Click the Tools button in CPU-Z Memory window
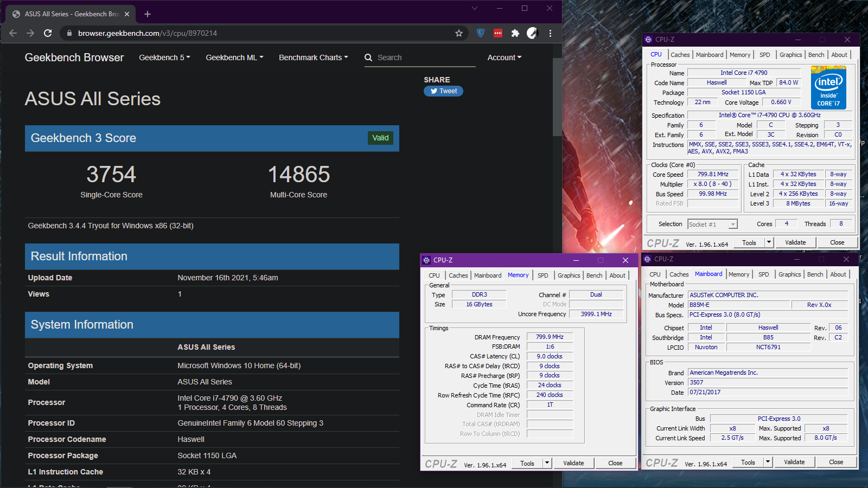This screenshot has height=488, width=868. pos(527,463)
